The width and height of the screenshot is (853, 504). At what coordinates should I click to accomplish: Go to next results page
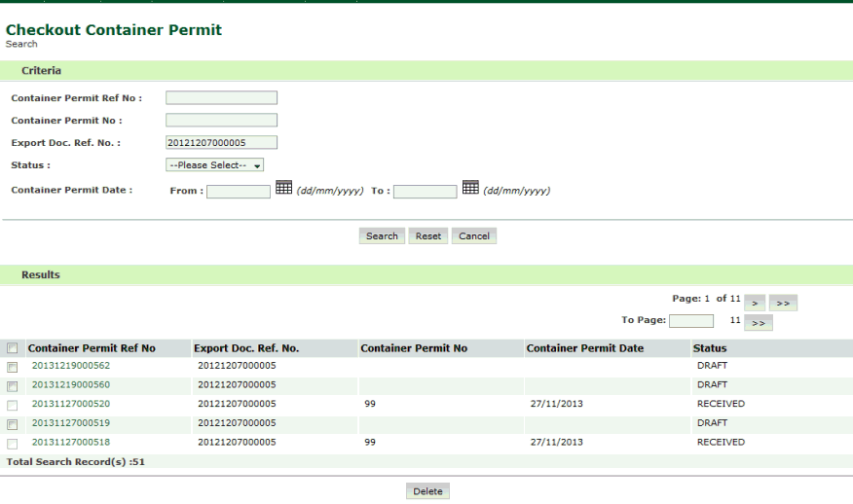[x=756, y=304]
